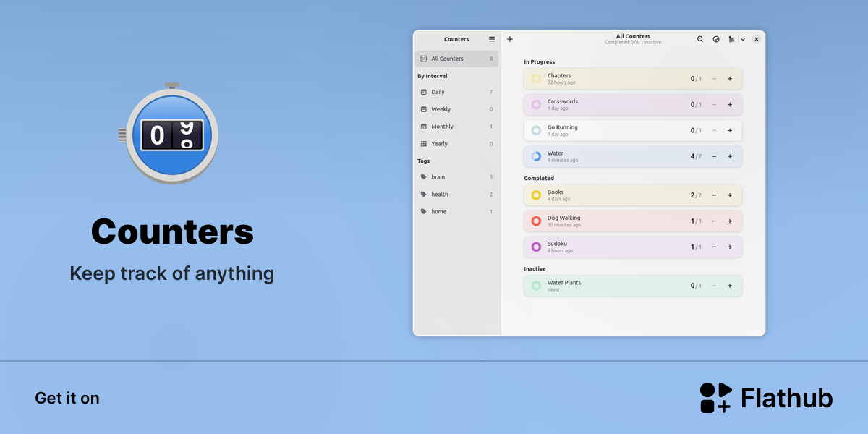Close the Counters window
This screenshot has width=868, height=434.
point(757,39)
